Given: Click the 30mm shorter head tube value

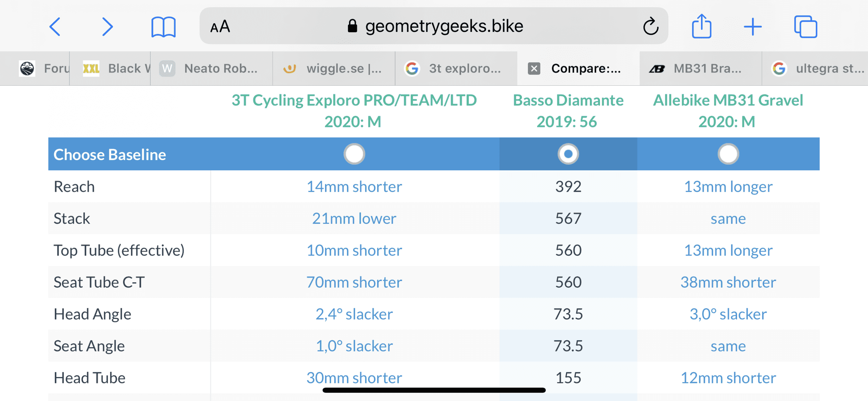Looking at the screenshot, I should (x=354, y=378).
